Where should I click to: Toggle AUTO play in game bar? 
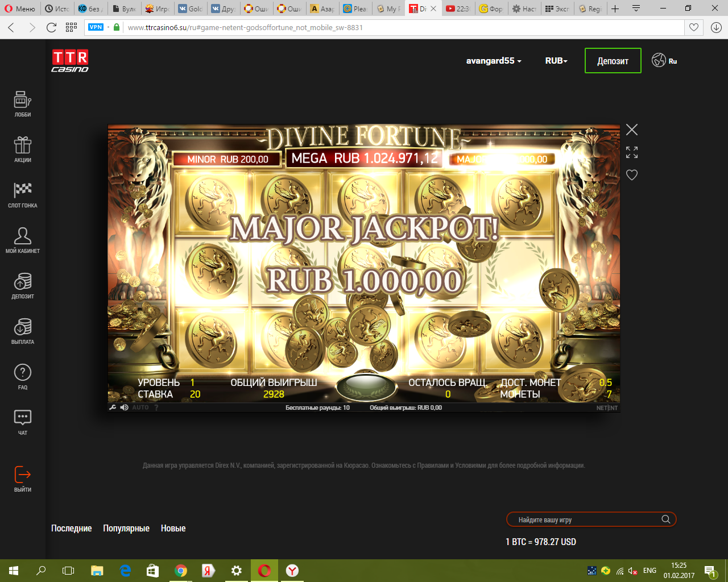(x=140, y=408)
